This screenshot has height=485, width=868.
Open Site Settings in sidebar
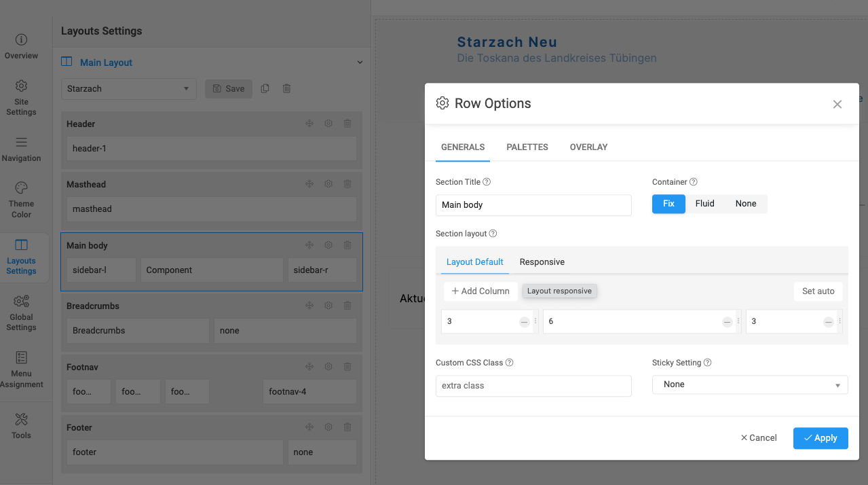[x=21, y=97]
